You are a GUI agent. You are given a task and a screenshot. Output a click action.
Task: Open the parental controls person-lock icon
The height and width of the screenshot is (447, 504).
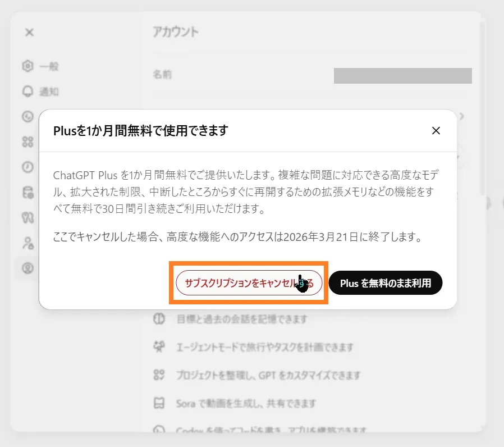(x=28, y=243)
